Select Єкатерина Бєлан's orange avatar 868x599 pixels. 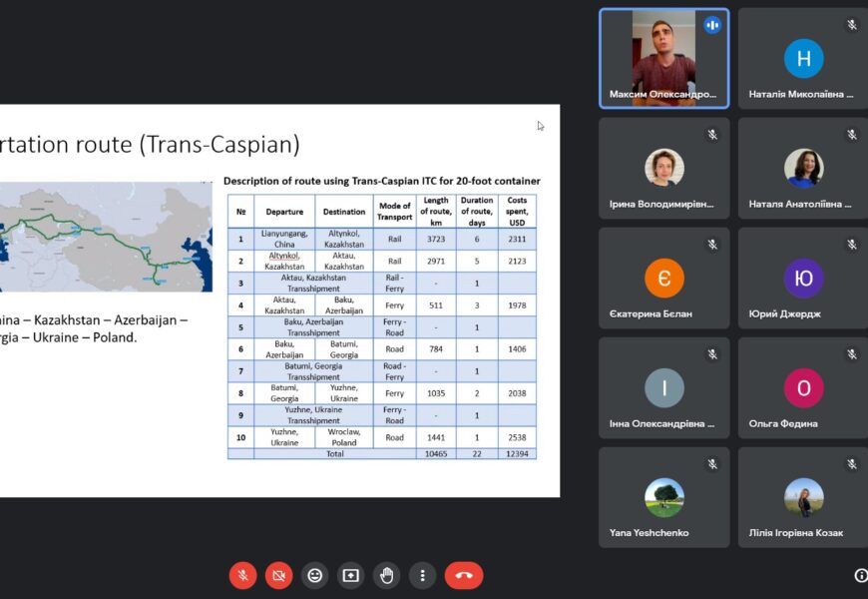[x=664, y=278]
